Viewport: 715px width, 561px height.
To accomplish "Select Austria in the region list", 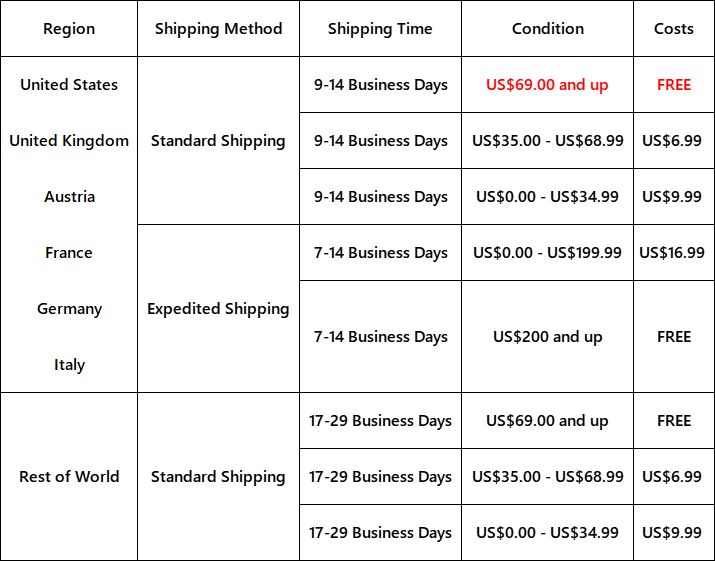I will pos(69,197).
